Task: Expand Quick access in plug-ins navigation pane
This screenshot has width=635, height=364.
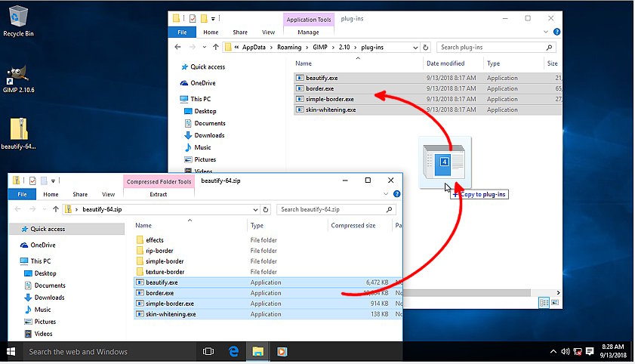Action: [174, 67]
